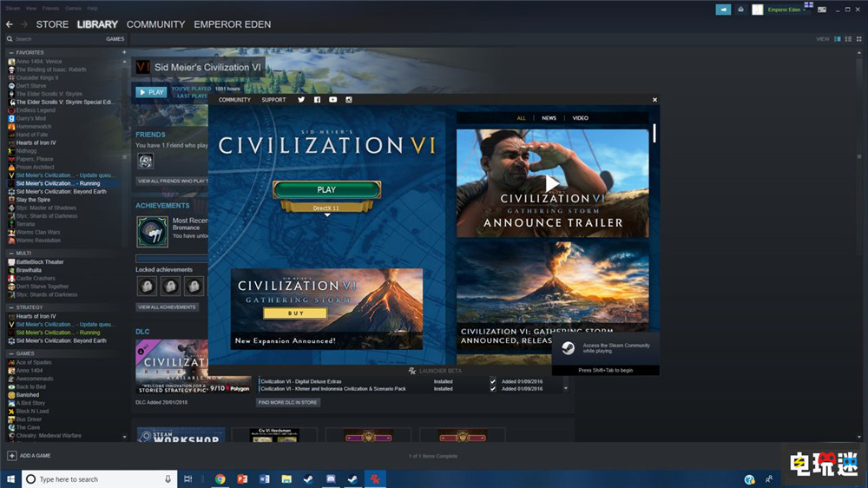Collapse the Multi category
This screenshot has width=868, height=488.
click(x=11, y=254)
